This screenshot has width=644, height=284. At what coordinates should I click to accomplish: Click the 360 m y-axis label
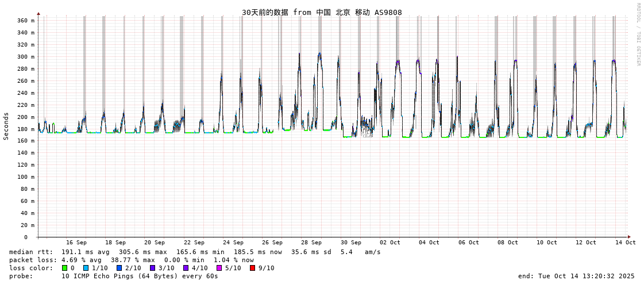25,21
